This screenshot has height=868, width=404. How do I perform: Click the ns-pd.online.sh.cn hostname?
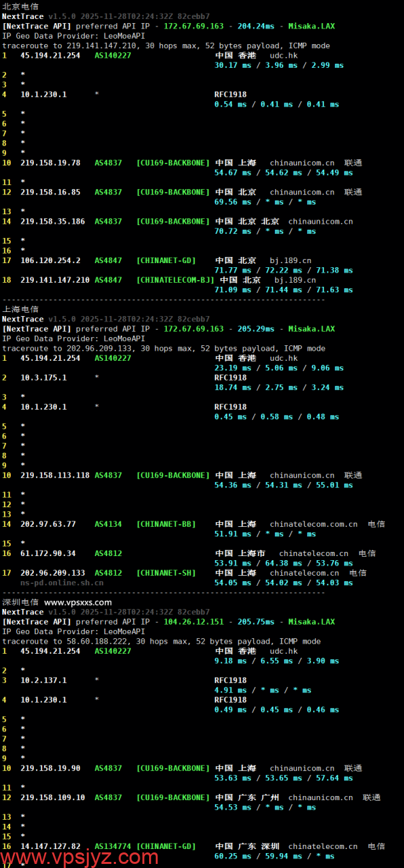(62, 583)
